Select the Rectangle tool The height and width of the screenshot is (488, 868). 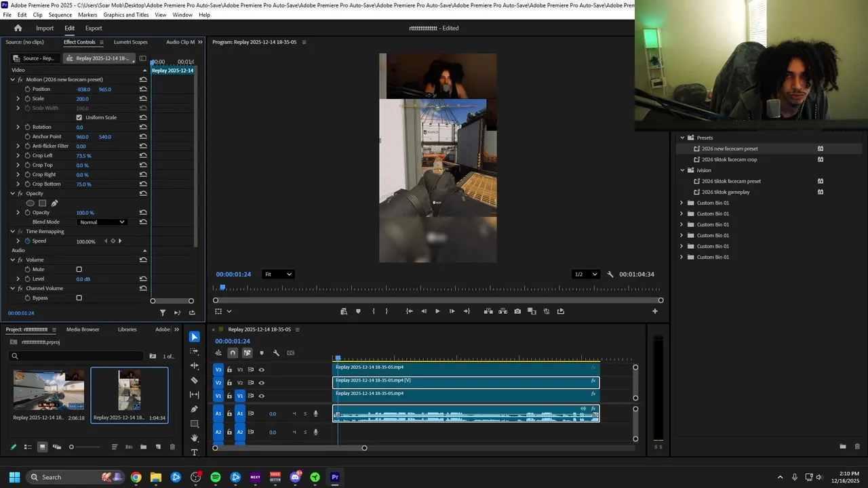click(x=195, y=424)
